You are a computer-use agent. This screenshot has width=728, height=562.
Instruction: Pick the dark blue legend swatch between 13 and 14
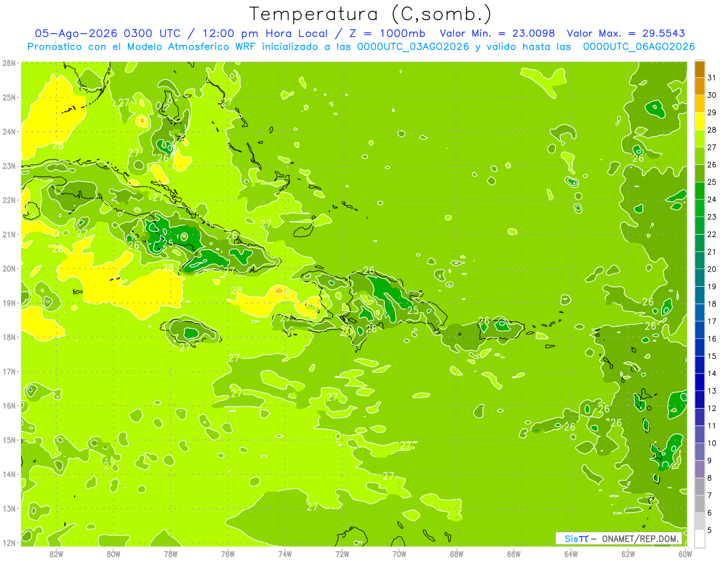tap(699, 382)
